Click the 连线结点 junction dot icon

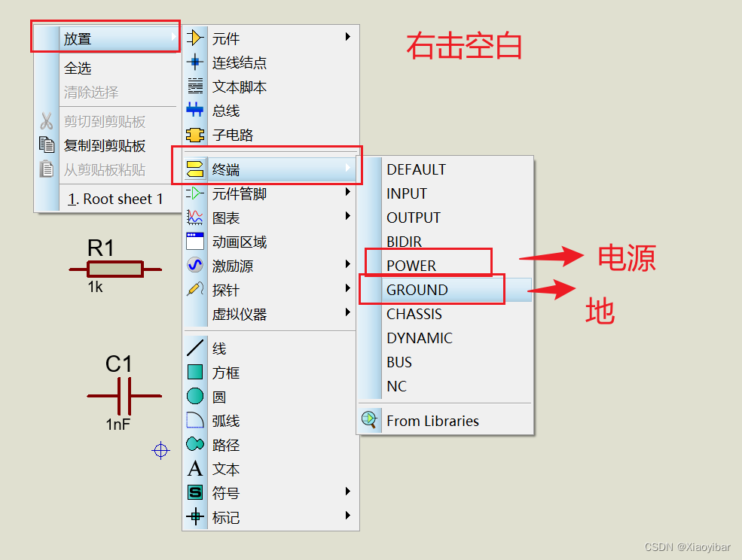pos(195,62)
